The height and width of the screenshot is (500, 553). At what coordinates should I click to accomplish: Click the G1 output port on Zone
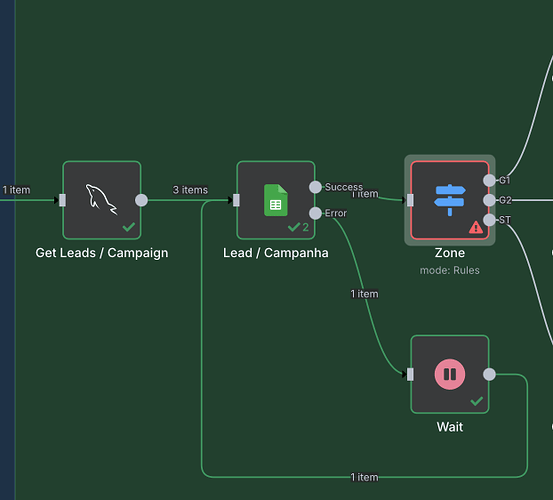(489, 180)
